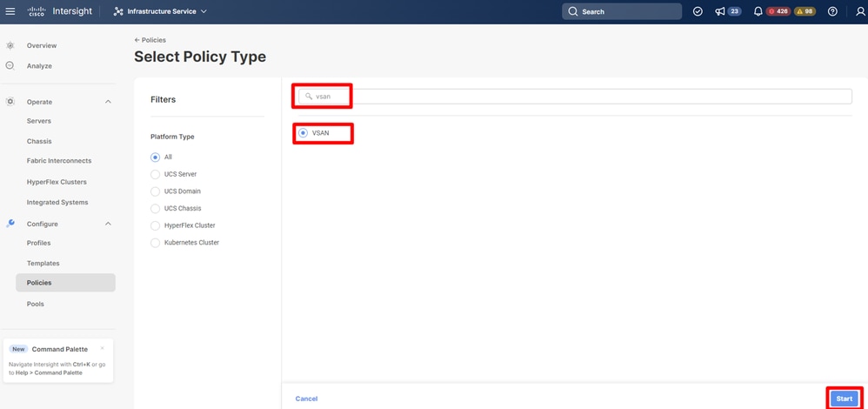Open Profiles under Configure
This screenshot has width=868, height=409.
39,243
